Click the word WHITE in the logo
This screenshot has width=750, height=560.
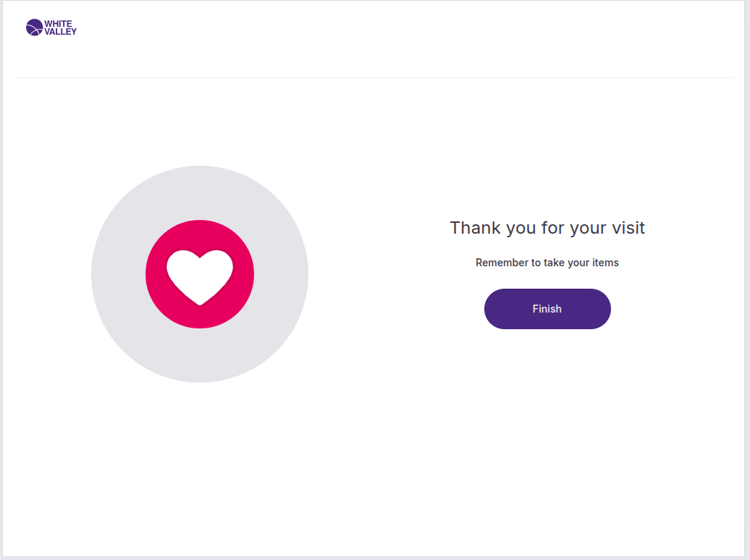(x=58, y=24)
